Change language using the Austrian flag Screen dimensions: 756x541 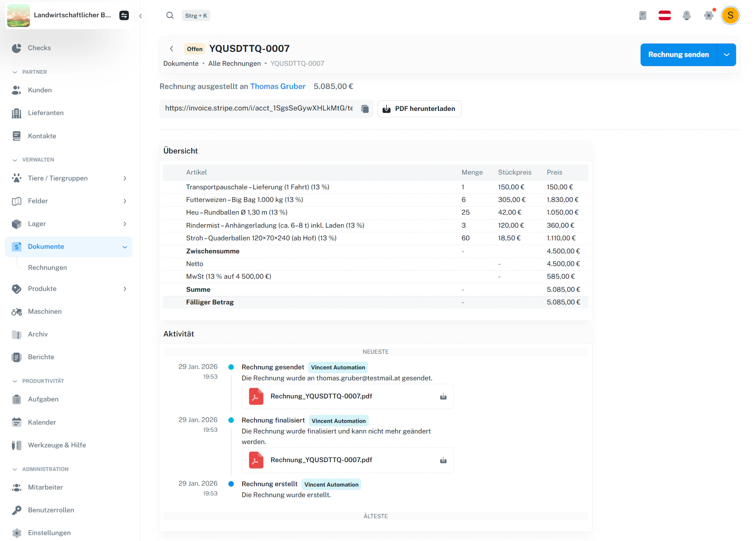tap(665, 16)
